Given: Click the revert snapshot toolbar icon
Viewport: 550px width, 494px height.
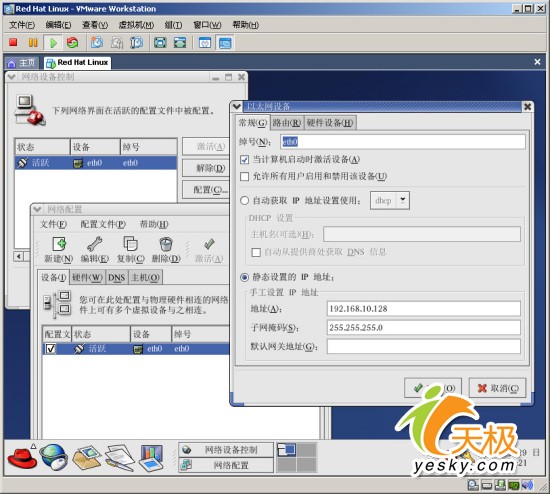Looking at the screenshot, I should [x=117, y=42].
